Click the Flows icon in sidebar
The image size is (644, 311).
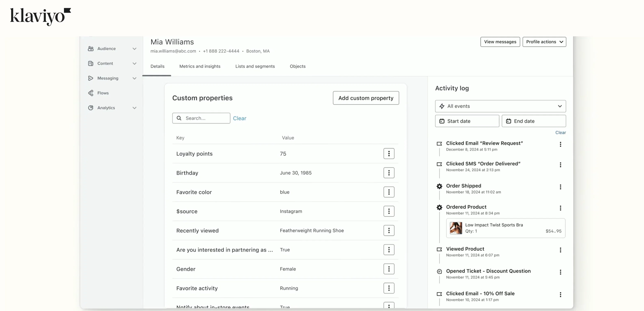[x=91, y=93]
